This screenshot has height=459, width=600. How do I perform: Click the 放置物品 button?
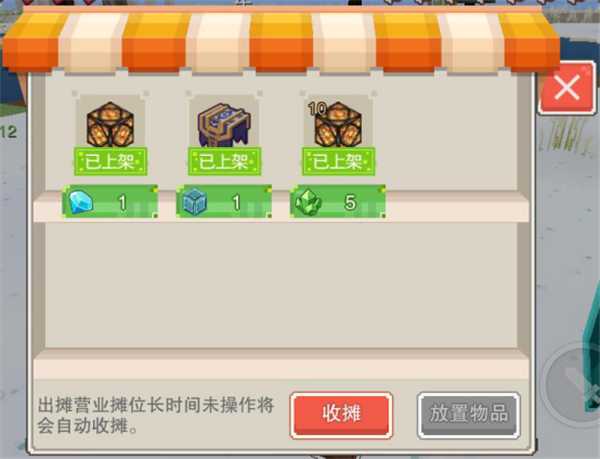468,415
